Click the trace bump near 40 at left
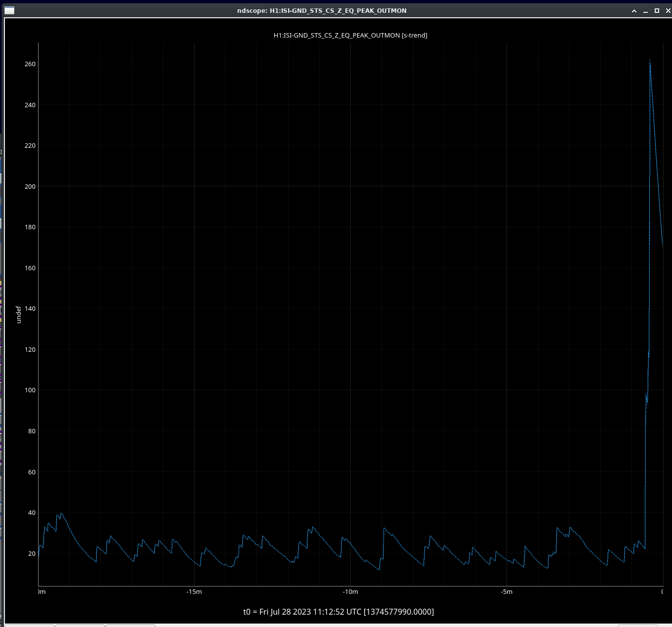This screenshot has height=627, width=672. (x=61, y=513)
